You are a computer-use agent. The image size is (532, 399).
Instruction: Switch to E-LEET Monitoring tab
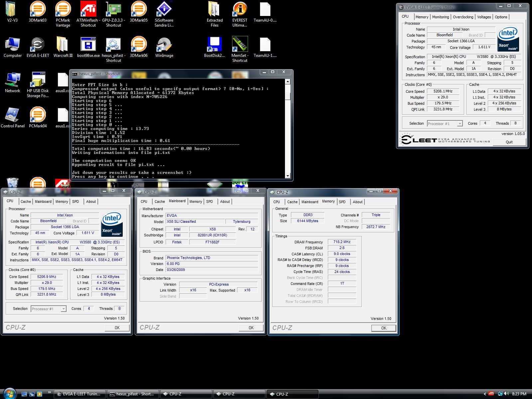[441, 17]
